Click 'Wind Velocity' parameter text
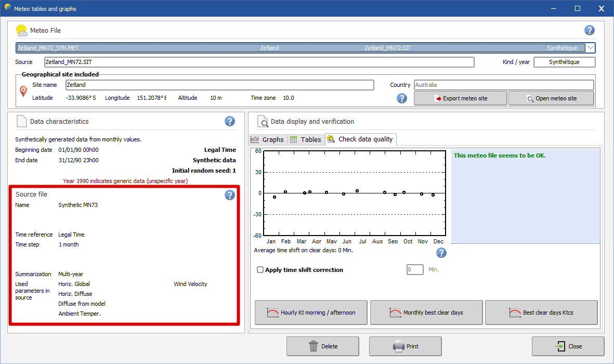614x364 pixels. tap(190, 284)
